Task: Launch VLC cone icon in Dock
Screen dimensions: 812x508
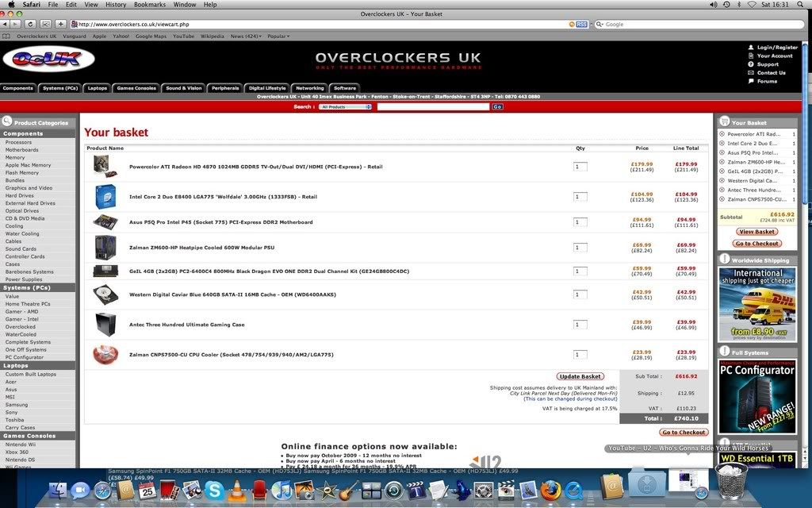Action: click(236, 491)
